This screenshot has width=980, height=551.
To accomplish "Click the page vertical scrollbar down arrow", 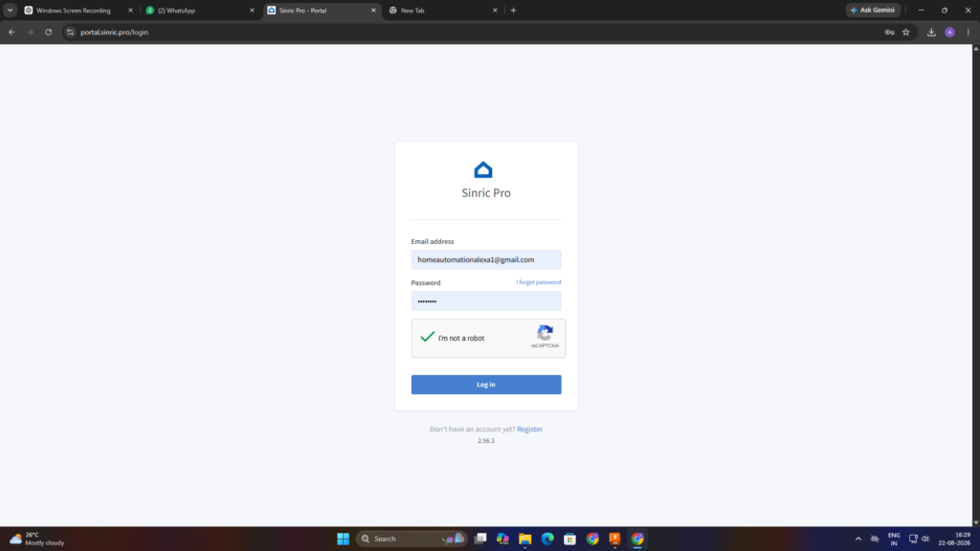I will pyautogui.click(x=975, y=522).
